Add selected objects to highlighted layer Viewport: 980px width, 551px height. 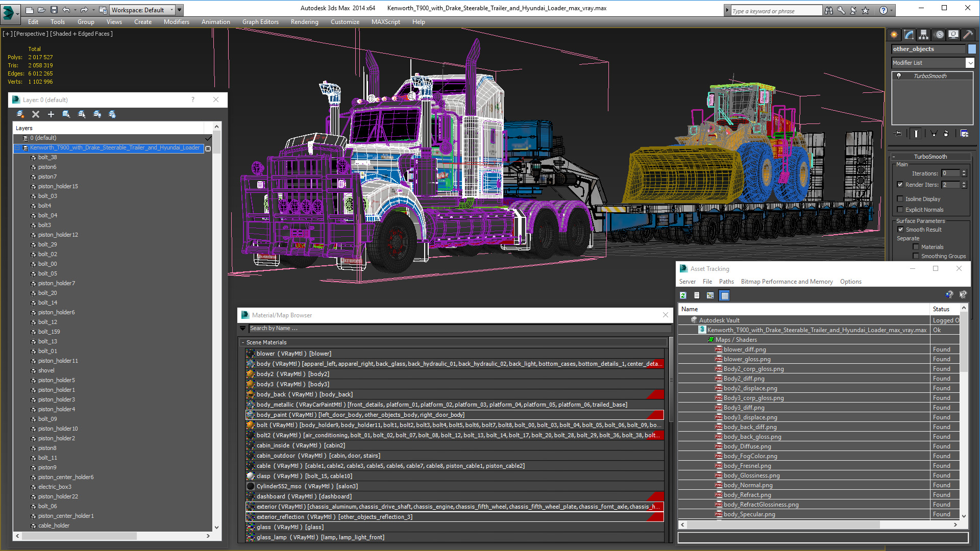[51, 114]
